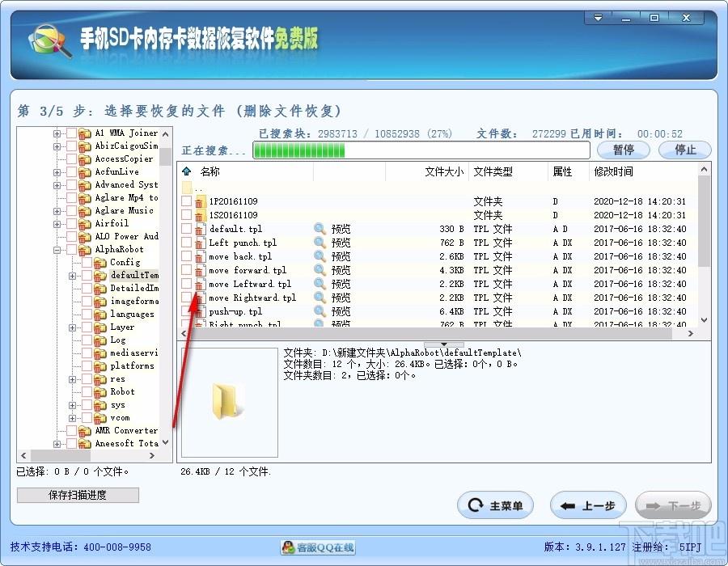Tick the checkbox for Left punch.tpl
The image size is (728, 566).
186,243
